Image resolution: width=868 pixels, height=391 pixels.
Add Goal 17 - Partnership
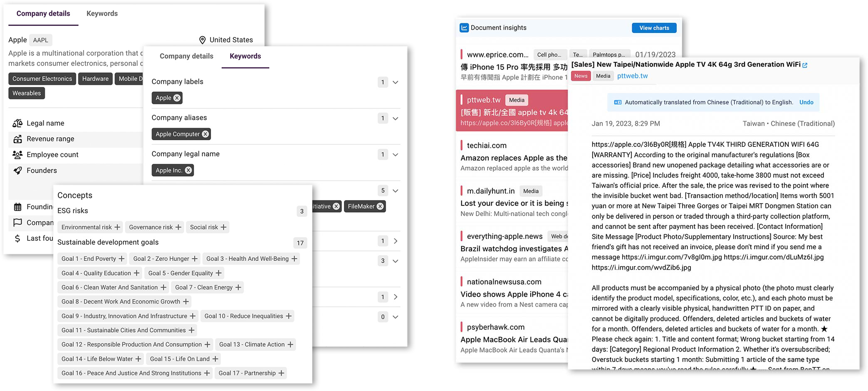(282, 373)
